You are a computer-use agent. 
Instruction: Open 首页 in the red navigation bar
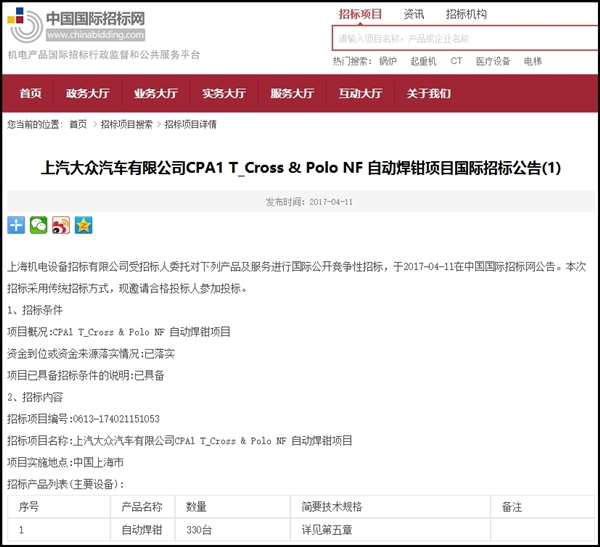[x=30, y=94]
